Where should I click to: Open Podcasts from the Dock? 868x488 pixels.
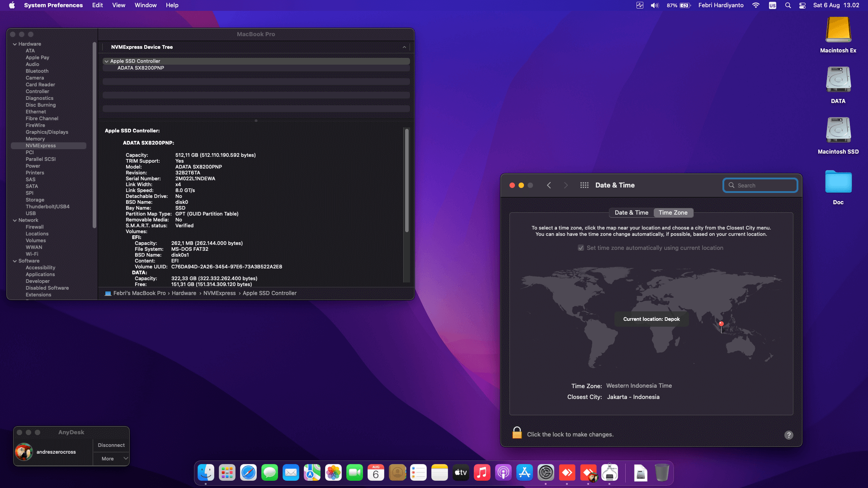(x=503, y=473)
